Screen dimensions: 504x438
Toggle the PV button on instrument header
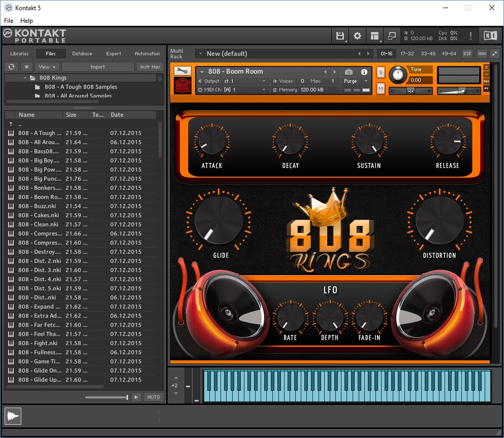point(486,88)
